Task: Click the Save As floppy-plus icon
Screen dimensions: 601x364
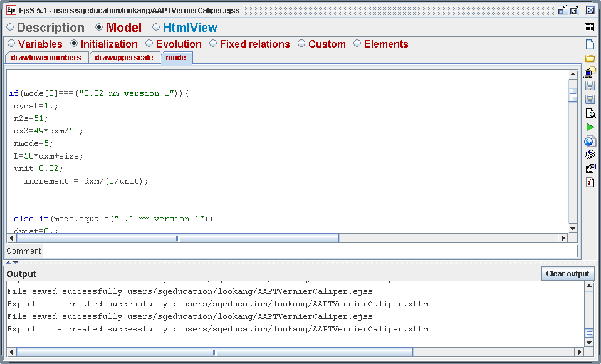Action: [x=590, y=99]
